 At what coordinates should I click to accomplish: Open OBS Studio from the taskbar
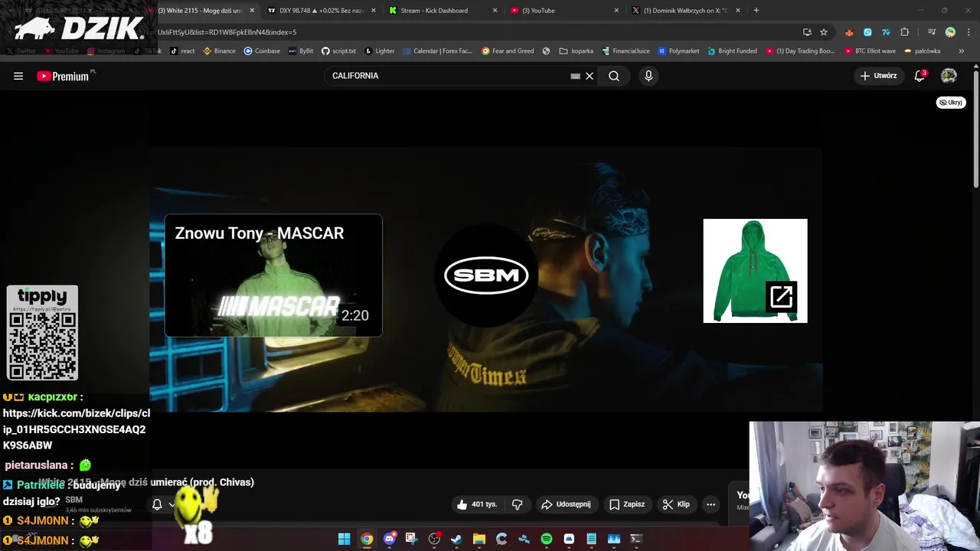tap(434, 539)
